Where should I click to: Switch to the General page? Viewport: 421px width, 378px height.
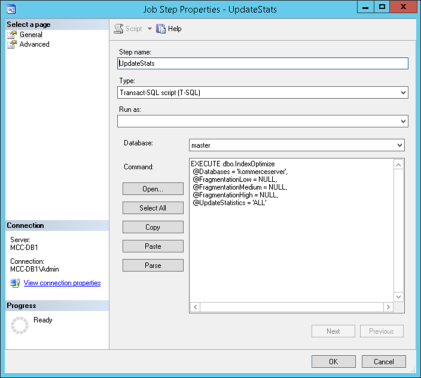pyautogui.click(x=31, y=35)
